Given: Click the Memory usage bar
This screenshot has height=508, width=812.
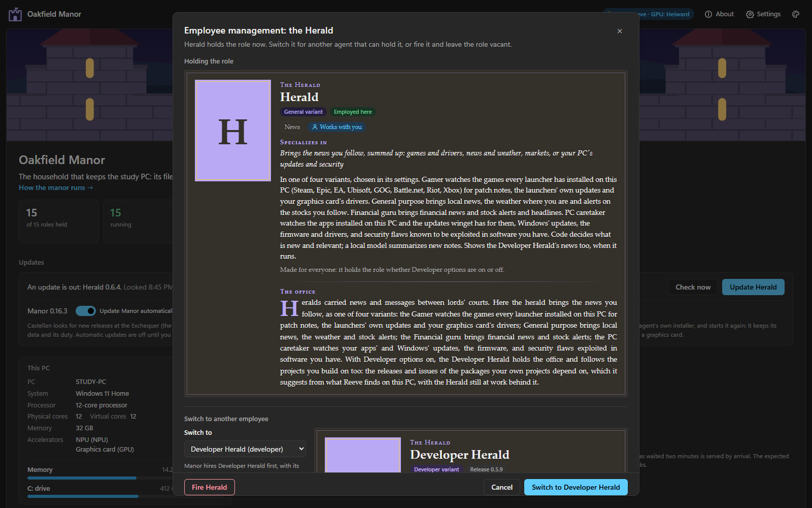Looking at the screenshot, I should click(100, 478).
